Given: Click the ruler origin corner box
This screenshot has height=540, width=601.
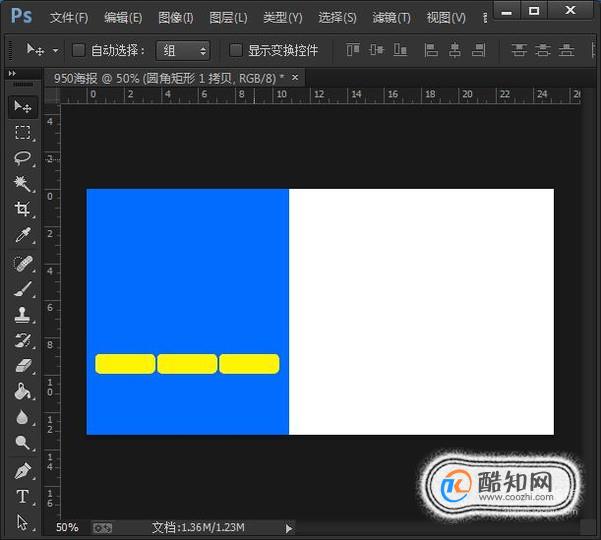Looking at the screenshot, I should [x=53, y=96].
